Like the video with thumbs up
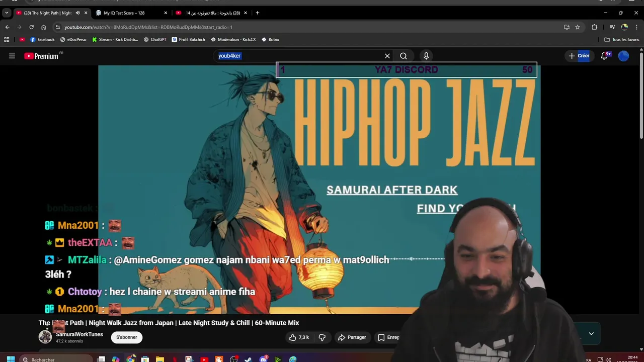 click(299, 337)
